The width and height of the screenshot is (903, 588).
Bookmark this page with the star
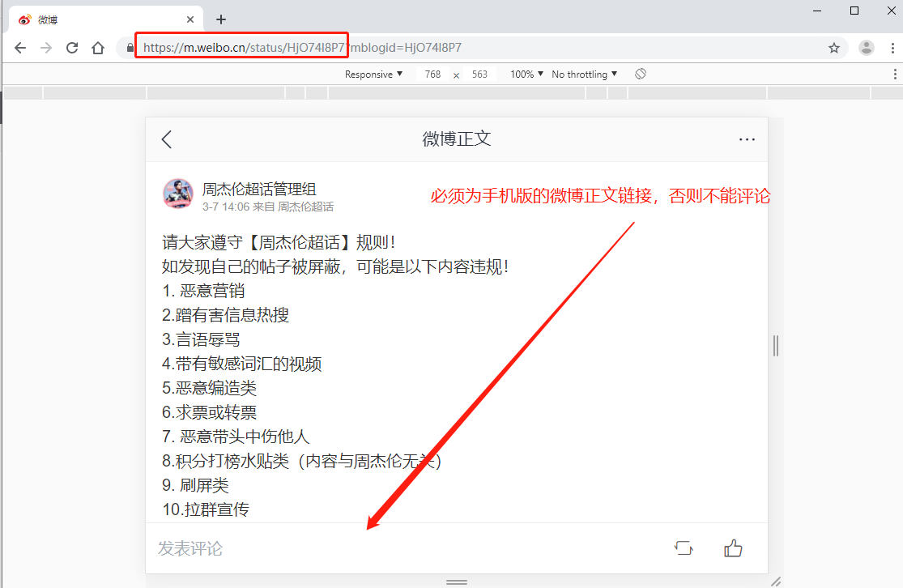click(834, 48)
